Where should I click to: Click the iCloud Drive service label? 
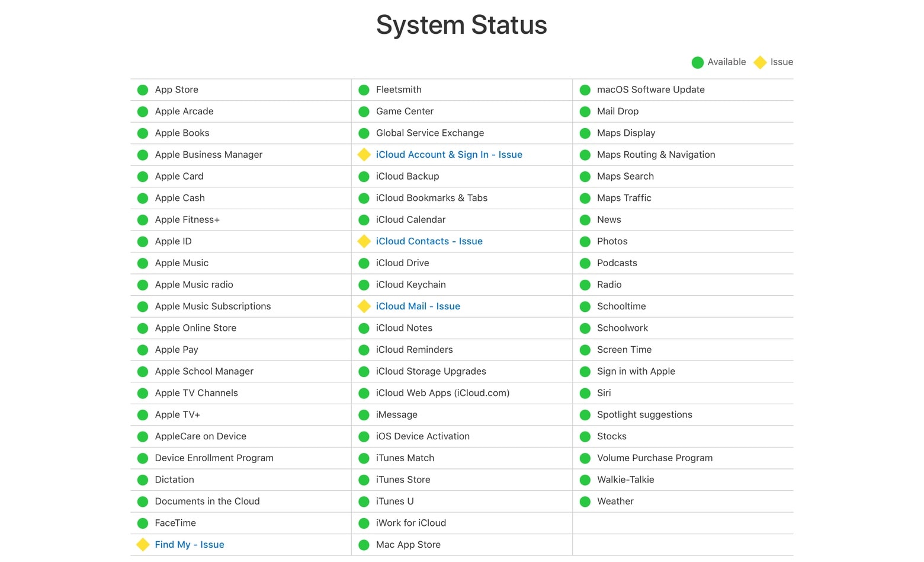click(402, 263)
